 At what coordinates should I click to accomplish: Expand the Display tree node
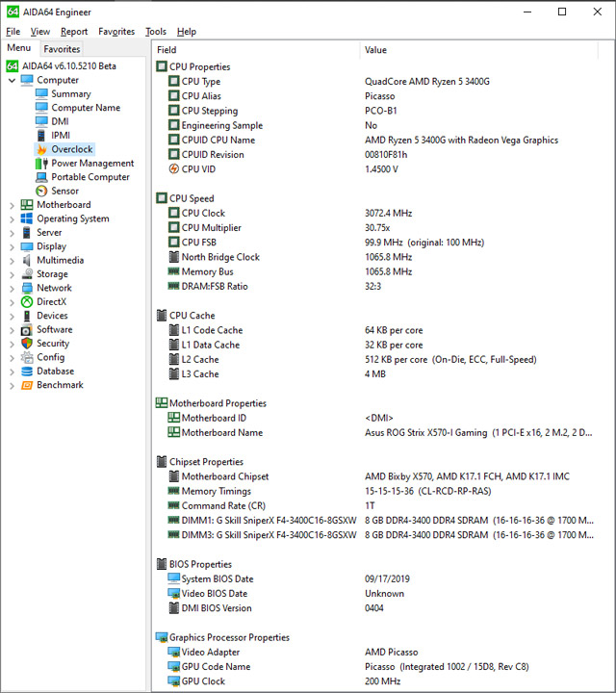pyautogui.click(x=12, y=246)
